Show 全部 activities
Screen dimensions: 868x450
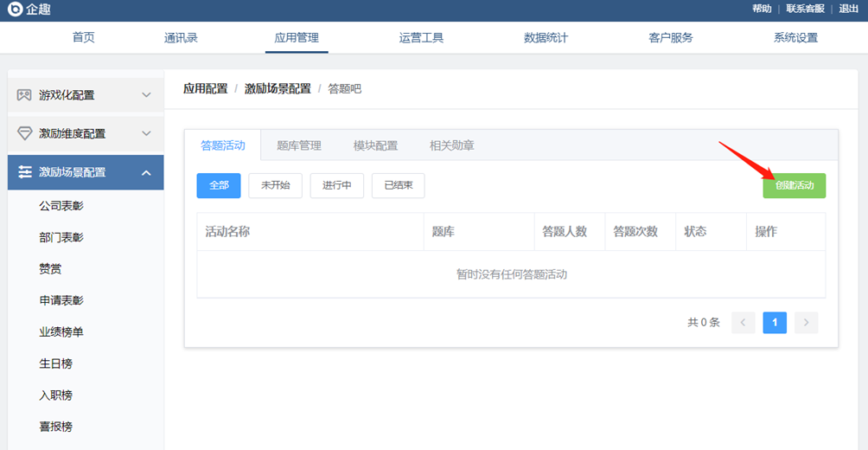pos(219,186)
